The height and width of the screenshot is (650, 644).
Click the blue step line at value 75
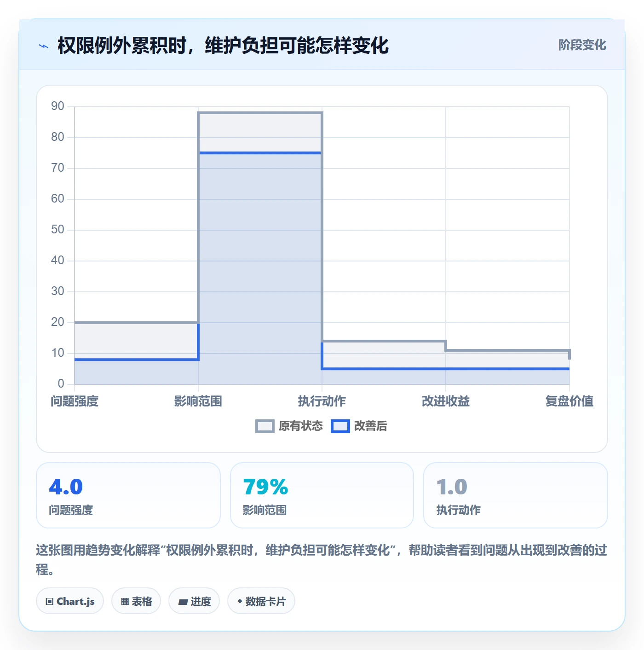click(260, 153)
